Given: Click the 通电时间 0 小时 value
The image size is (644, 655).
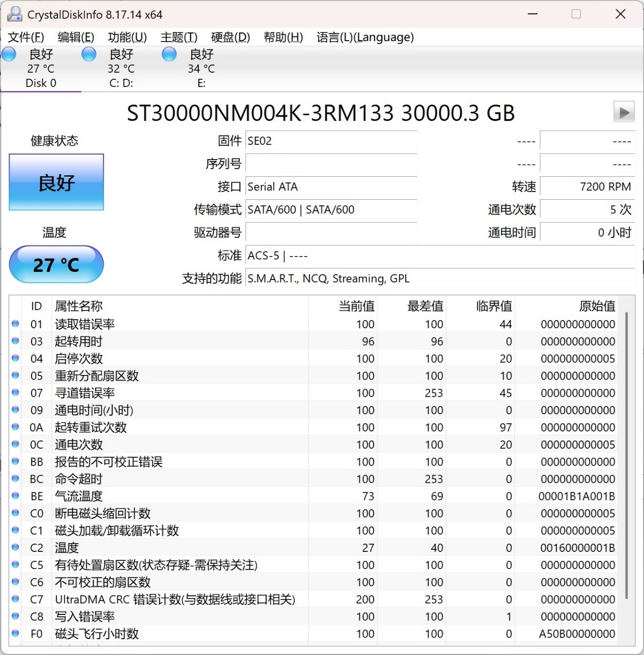Looking at the screenshot, I should (588, 232).
